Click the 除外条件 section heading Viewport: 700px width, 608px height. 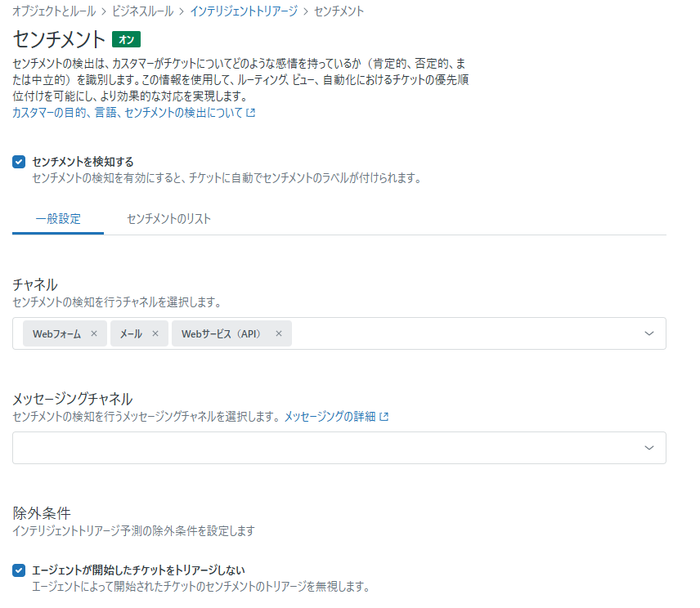tap(42, 513)
